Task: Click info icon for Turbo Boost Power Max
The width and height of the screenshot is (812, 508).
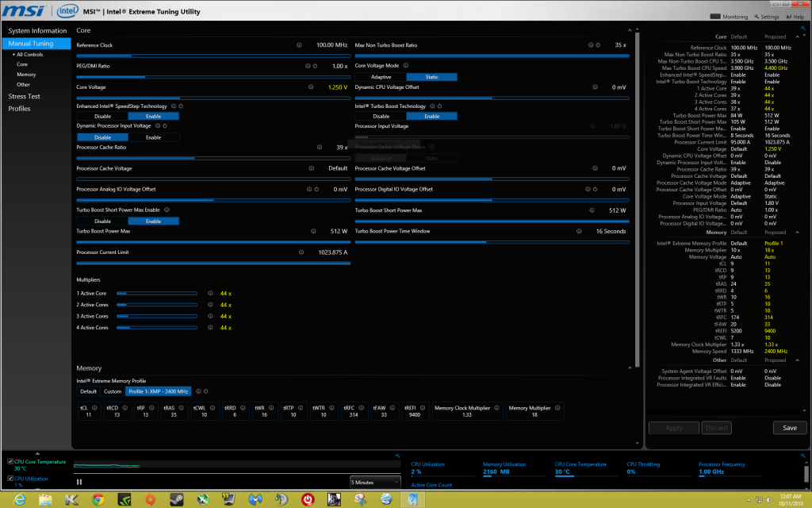Action: click(313, 231)
